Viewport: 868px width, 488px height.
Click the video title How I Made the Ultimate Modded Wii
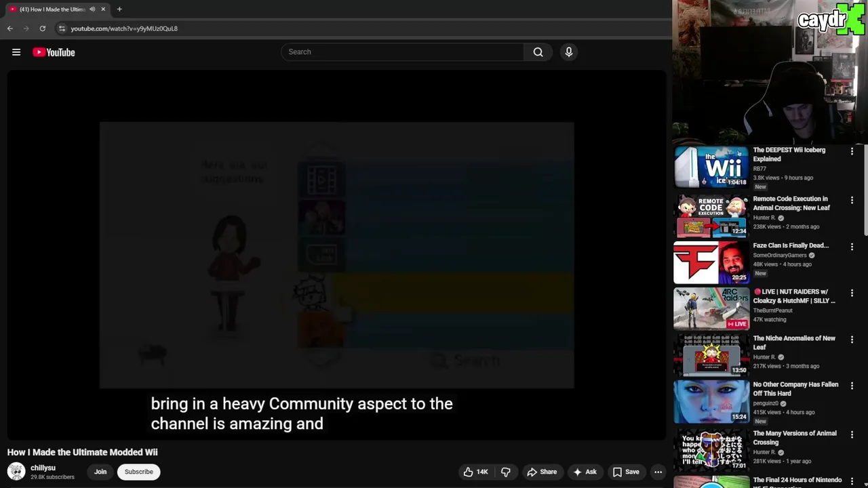point(83,452)
